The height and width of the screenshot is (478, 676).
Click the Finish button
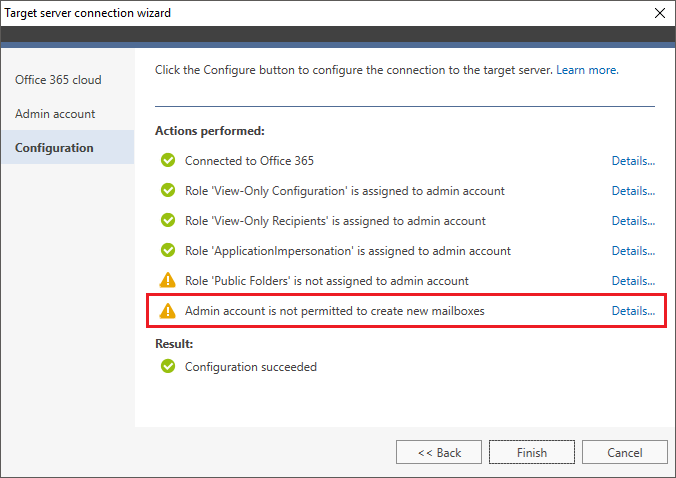(532, 452)
